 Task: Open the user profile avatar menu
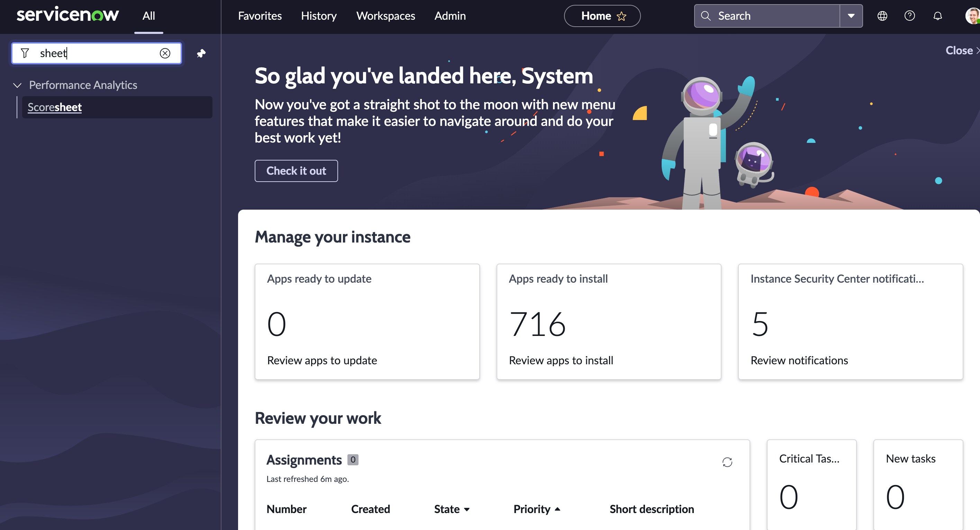(x=972, y=16)
